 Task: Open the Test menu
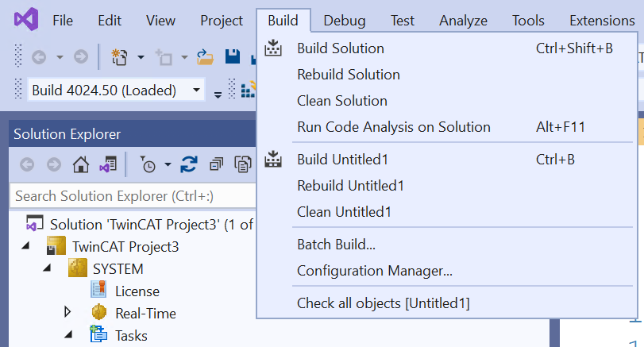coord(402,21)
